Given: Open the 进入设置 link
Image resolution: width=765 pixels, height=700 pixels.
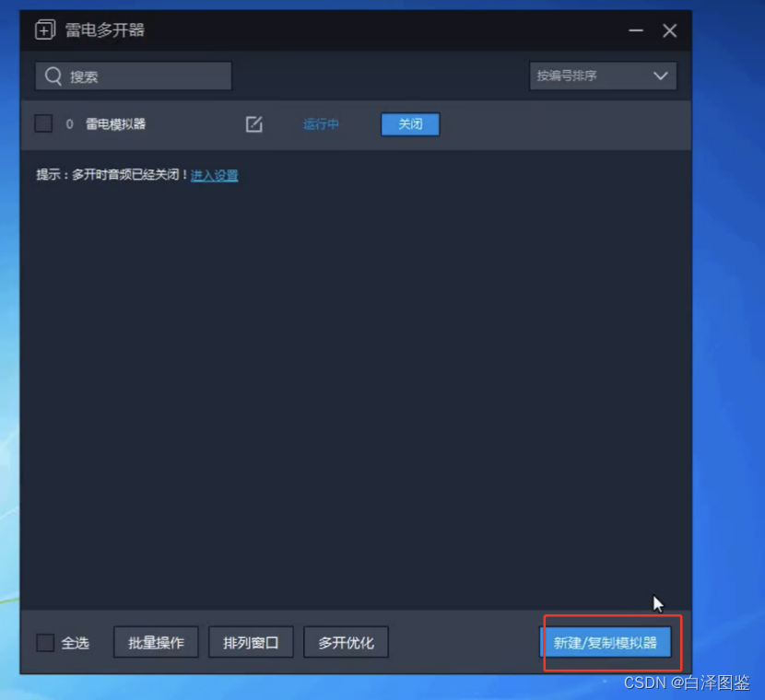Looking at the screenshot, I should pyautogui.click(x=214, y=175).
